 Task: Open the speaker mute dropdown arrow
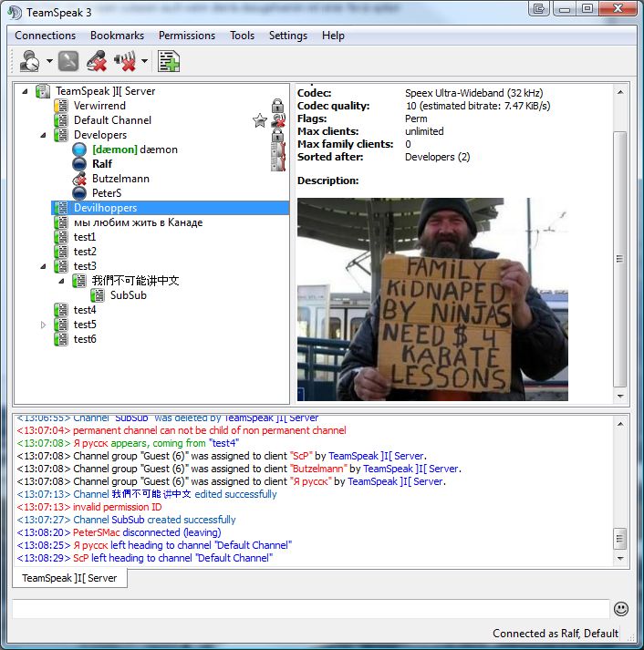[144, 63]
